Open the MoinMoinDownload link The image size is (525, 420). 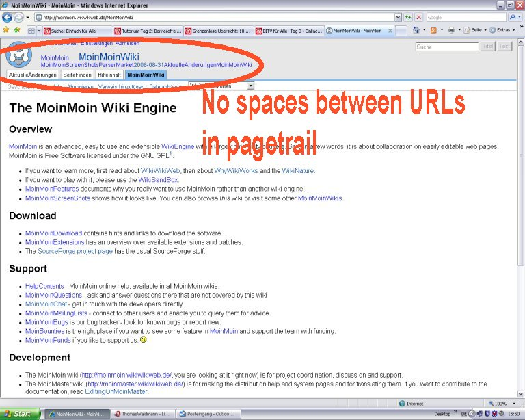(x=53, y=233)
